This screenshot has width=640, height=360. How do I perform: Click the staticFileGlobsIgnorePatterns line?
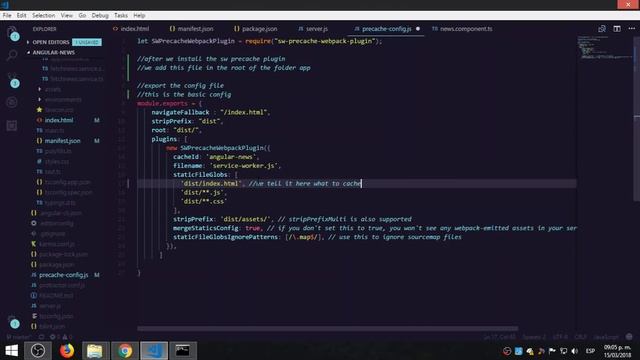pyautogui.click(x=317, y=237)
